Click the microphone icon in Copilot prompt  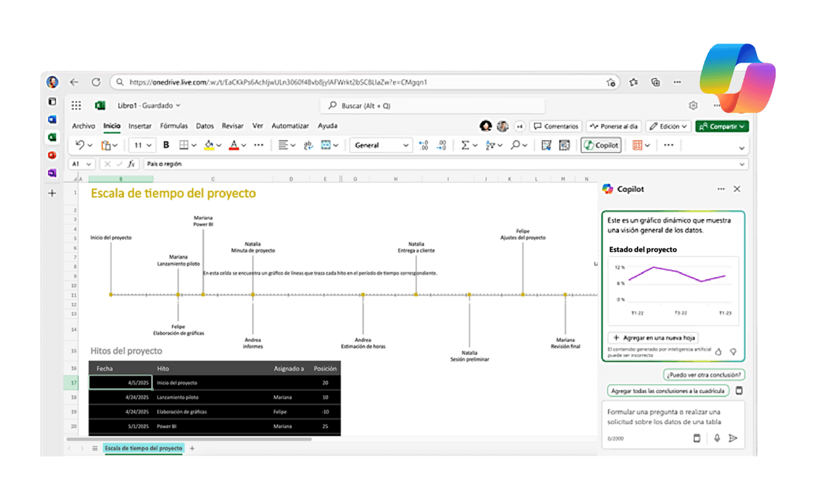tap(717, 438)
